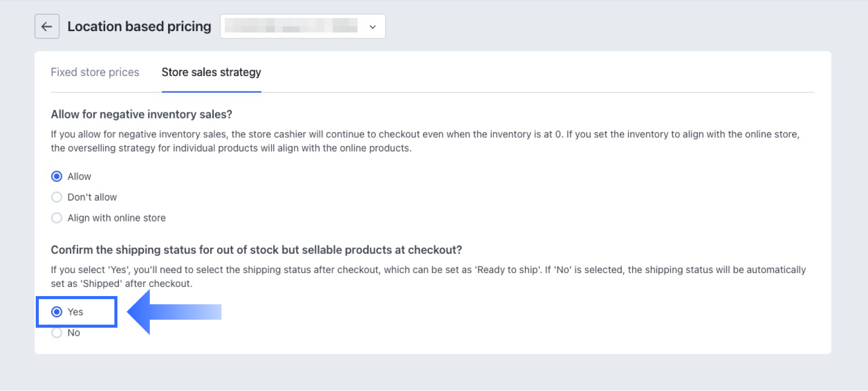Switch to the Fixed store prices tab
868x391 pixels.
[x=95, y=72]
